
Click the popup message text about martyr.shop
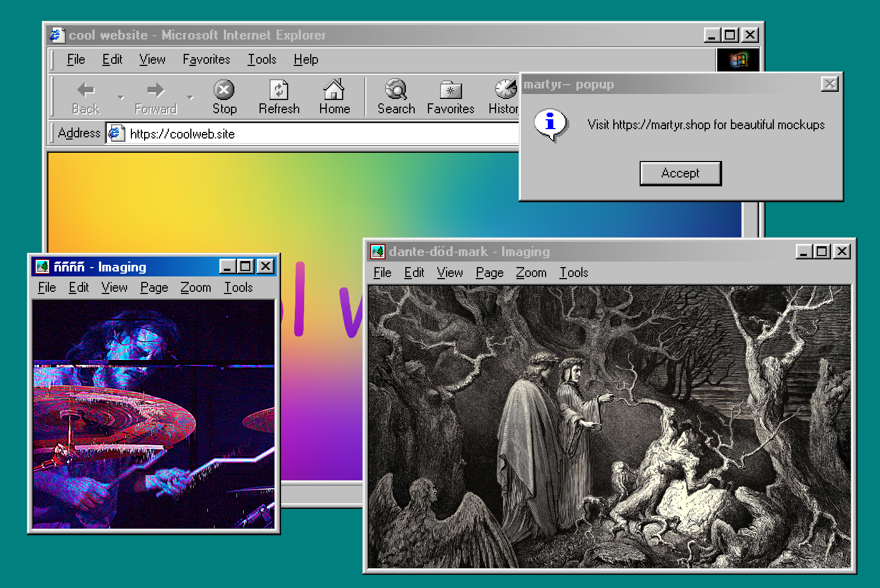point(706,125)
